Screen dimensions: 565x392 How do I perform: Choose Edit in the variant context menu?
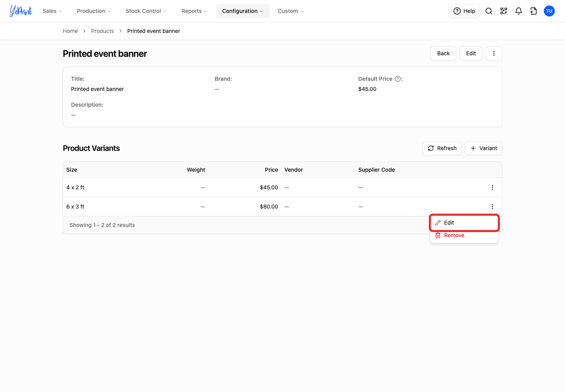tap(464, 223)
